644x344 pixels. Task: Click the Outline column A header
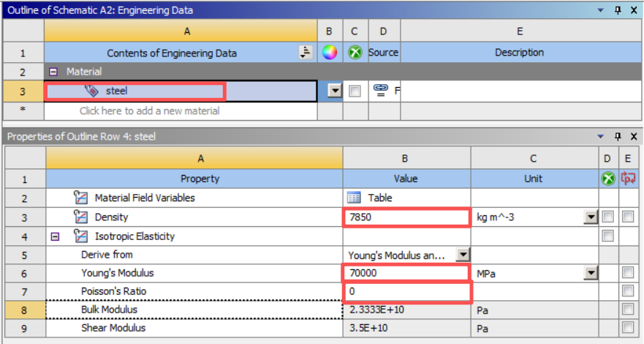[x=181, y=31]
